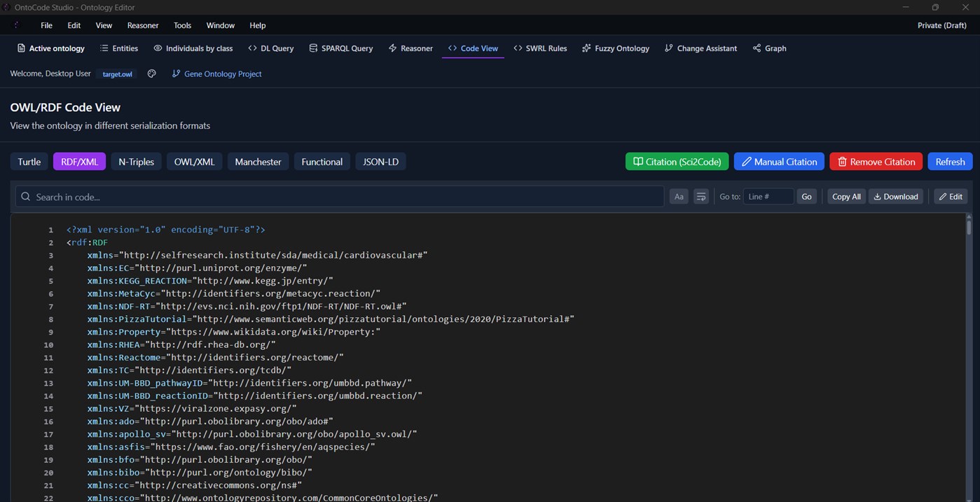Click the xmlns:PizzaTutorial line
The width and height of the screenshot is (980, 502).
coord(331,319)
